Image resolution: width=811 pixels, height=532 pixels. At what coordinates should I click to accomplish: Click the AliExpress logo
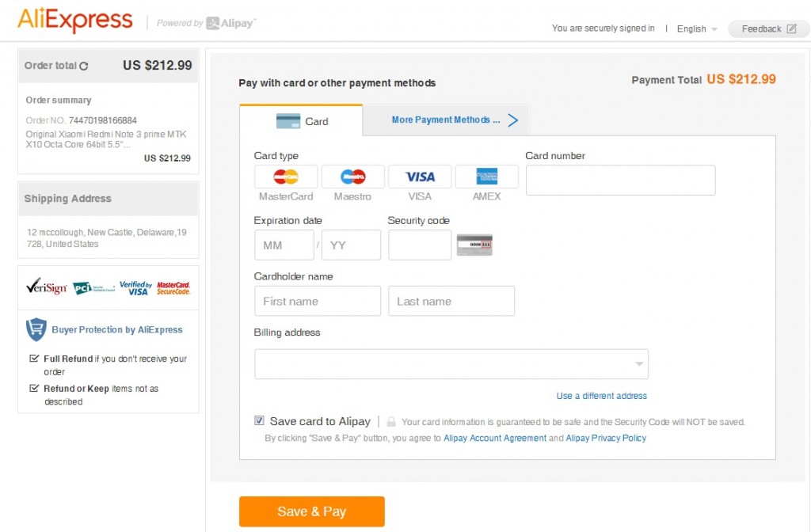(75, 20)
